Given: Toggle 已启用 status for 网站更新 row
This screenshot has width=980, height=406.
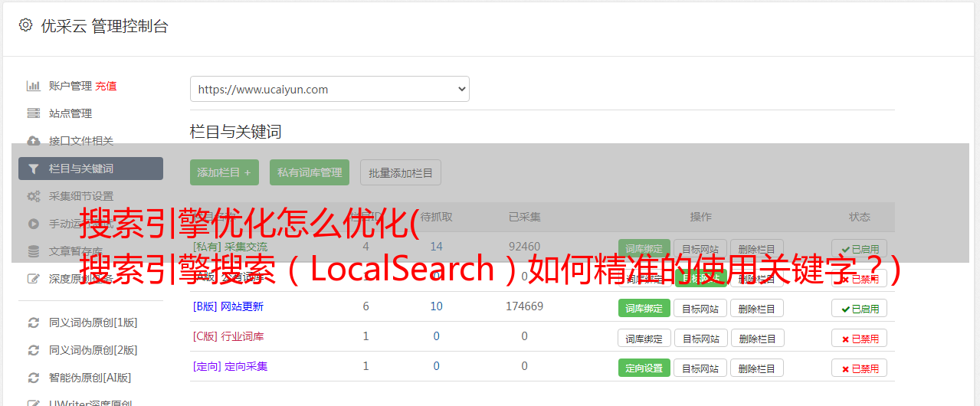Looking at the screenshot, I should coord(860,308).
